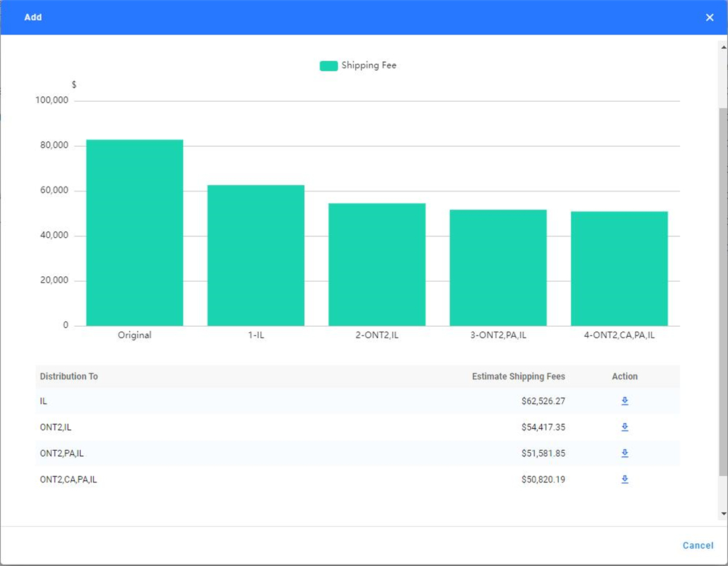Viewport: 728px width, 566px height.
Task: Click the Add dialog title
Action: pos(33,17)
